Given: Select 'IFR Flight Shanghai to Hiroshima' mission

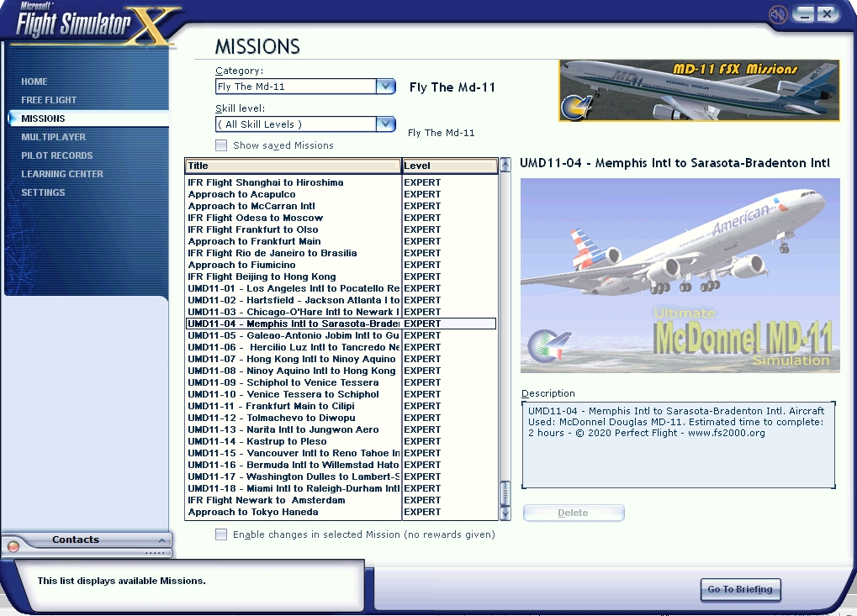Looking at the screenshot, I should (x=341, y=182).
